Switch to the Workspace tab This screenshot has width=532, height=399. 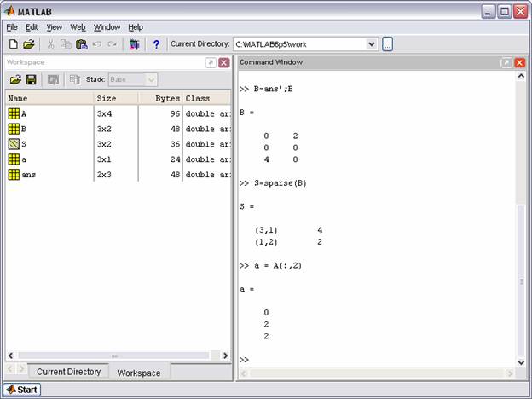pyautogui.click(x=139, y=373)
